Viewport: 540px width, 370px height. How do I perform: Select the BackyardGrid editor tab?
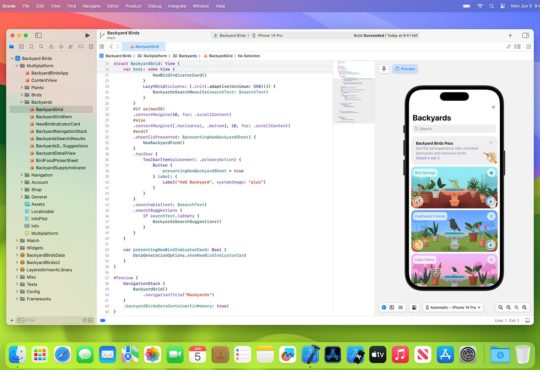pyautogui.click(x=144, y=46)
